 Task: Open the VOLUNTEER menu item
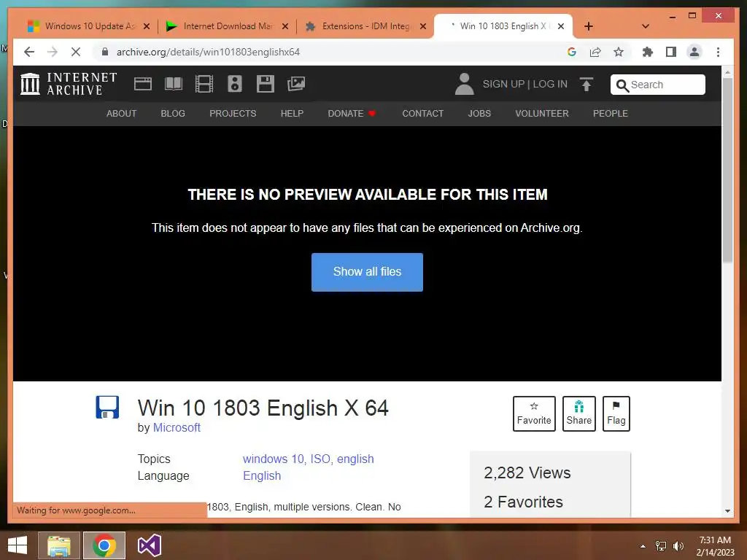pyautogui.click(x=542, y=114)
